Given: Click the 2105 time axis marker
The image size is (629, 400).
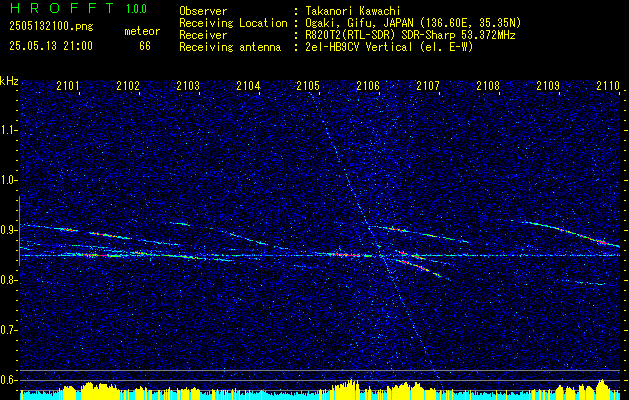Looking at the screenshot, I should (x=308, y=85).
